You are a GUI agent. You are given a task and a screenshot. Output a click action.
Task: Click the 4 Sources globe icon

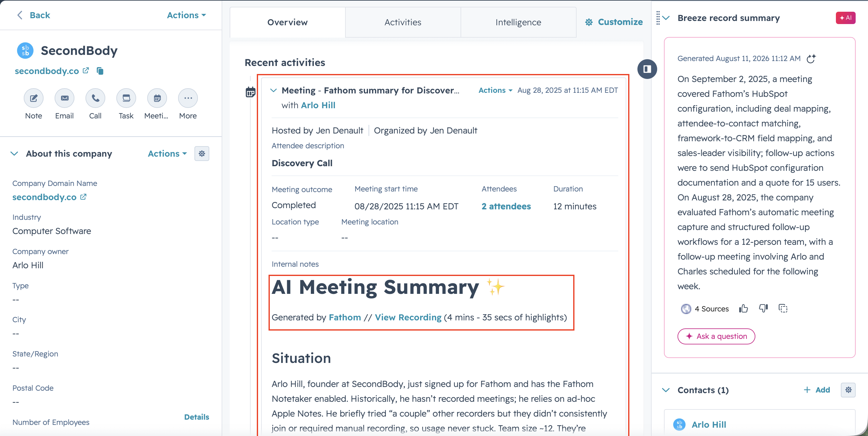click(x=686, y=309)
